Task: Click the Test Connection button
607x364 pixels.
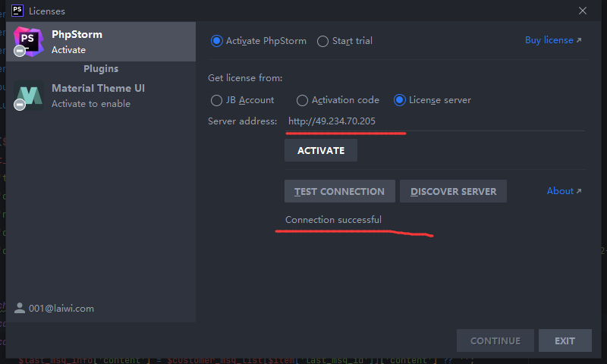Action: point(339,192)
